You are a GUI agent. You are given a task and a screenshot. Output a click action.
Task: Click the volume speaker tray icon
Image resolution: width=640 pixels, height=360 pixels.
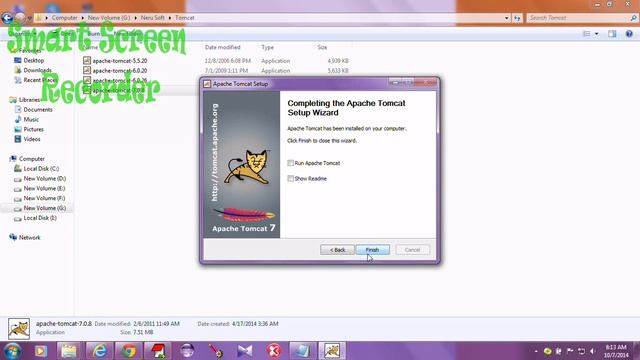(x=593, y=351)
